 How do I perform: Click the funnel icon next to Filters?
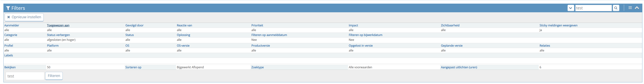click(x=8, y=8)
